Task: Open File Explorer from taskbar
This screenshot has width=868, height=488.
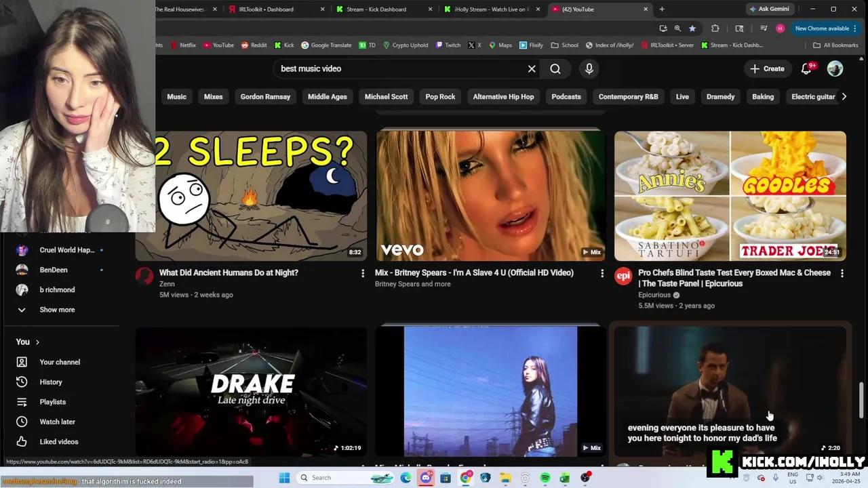Action: (x=505, y=478)
